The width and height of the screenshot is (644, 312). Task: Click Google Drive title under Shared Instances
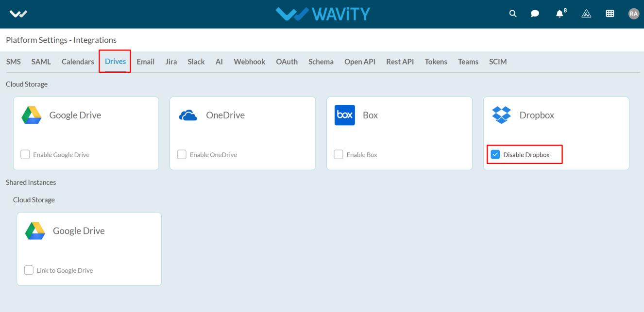coord(79,231)
